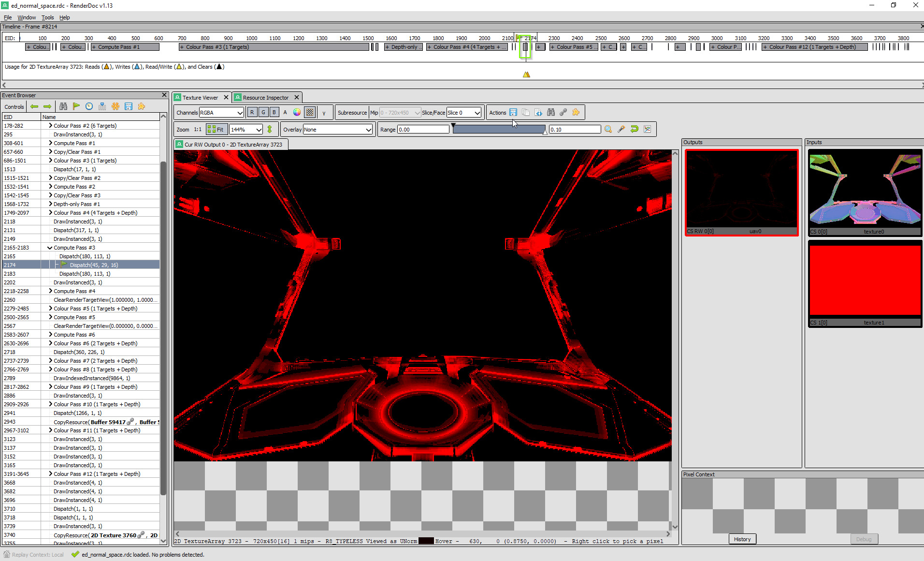This screenshot has height=561, width=924.
Task: Close the Event Browser panel
Action: pyautogui.click(x=164, y=95)
